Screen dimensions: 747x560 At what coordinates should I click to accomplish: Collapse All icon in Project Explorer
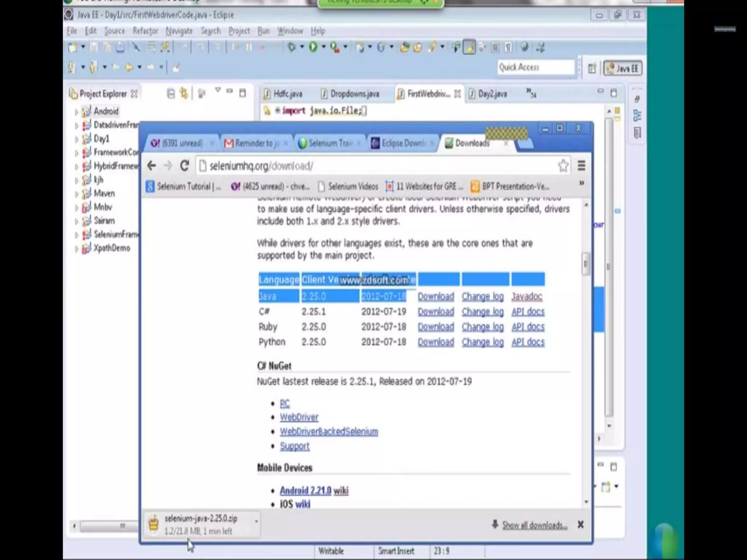171,94
